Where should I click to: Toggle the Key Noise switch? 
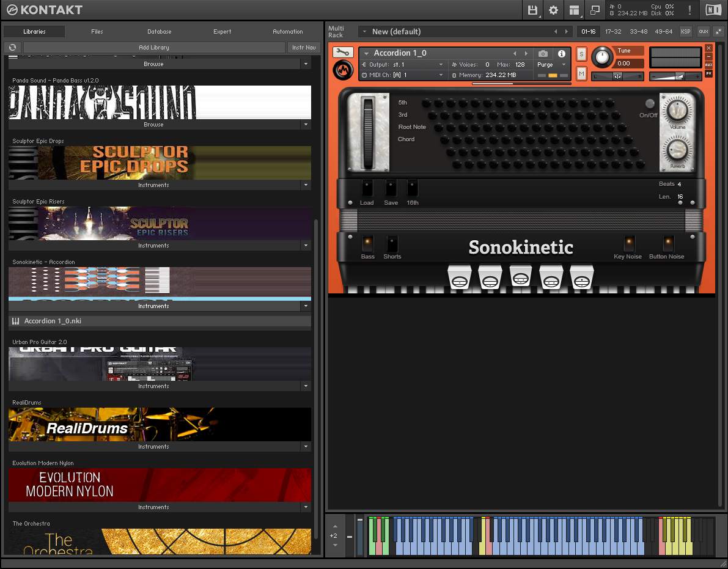(x=630, y=243)
